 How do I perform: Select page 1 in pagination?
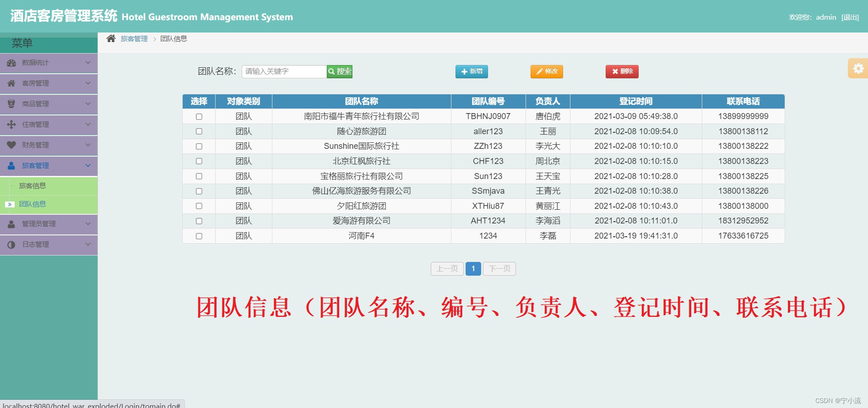[473, 269]
